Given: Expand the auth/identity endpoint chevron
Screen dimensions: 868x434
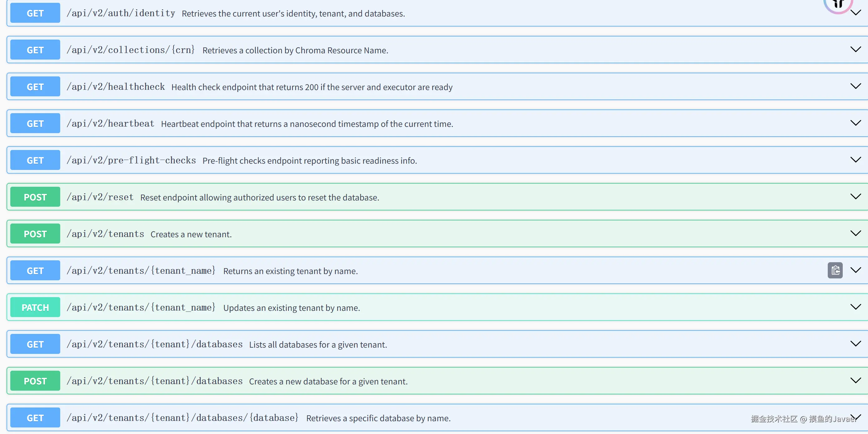Looking at the screenshot, I should pyautogui.click(x=855, y=13).
